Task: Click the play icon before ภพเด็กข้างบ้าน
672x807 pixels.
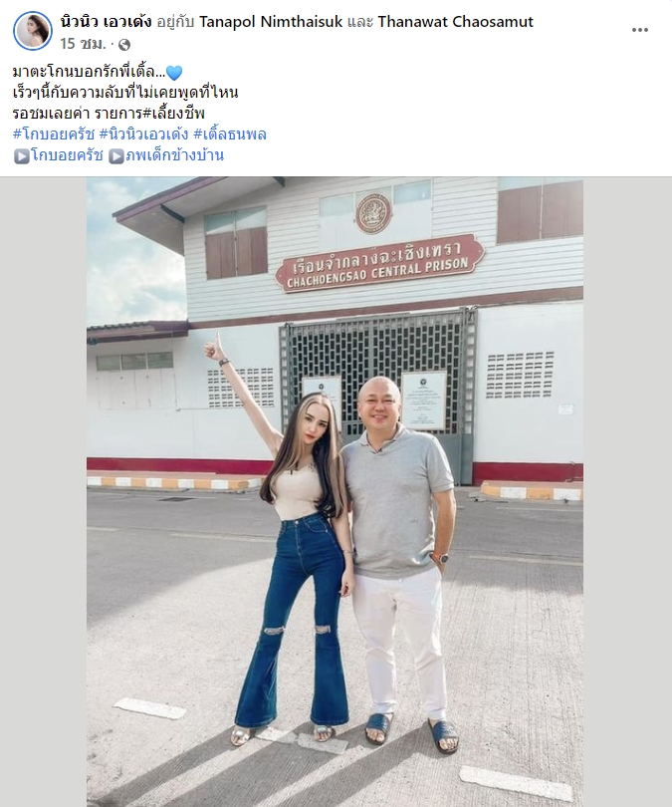Action: (116, 156)
